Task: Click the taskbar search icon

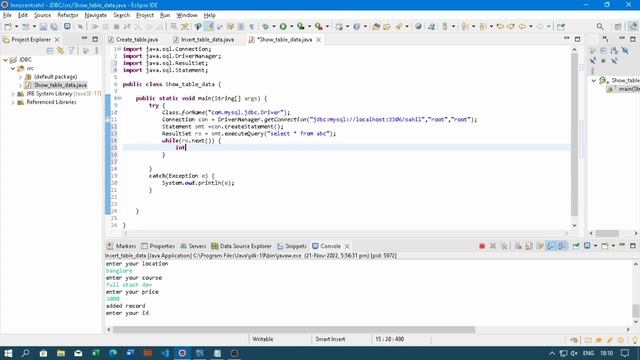Action: coord(25,353)
